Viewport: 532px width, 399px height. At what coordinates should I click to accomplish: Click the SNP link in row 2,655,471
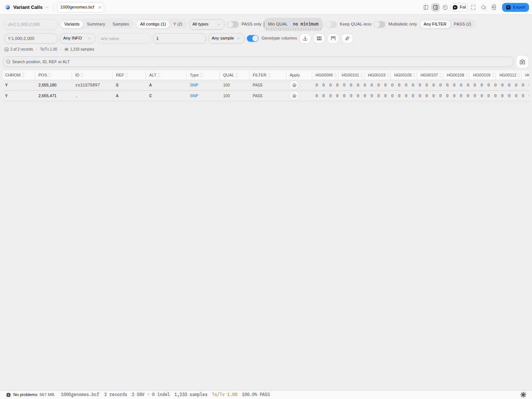tap(194, 96)
